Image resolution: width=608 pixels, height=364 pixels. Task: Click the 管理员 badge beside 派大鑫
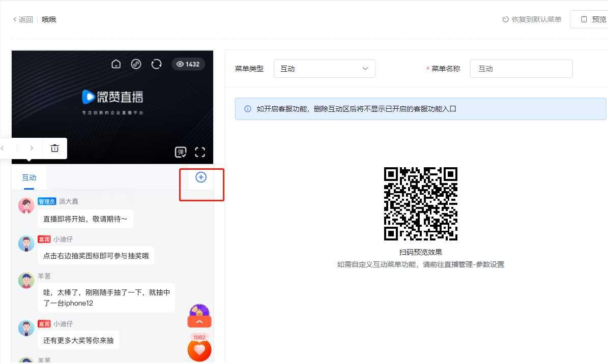46,201
